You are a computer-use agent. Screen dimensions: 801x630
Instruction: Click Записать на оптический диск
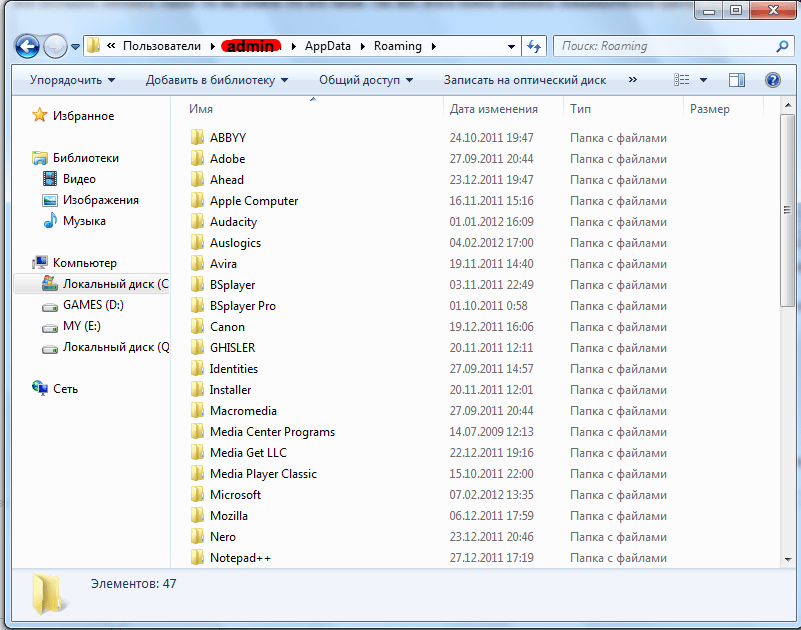coord(525,80)
